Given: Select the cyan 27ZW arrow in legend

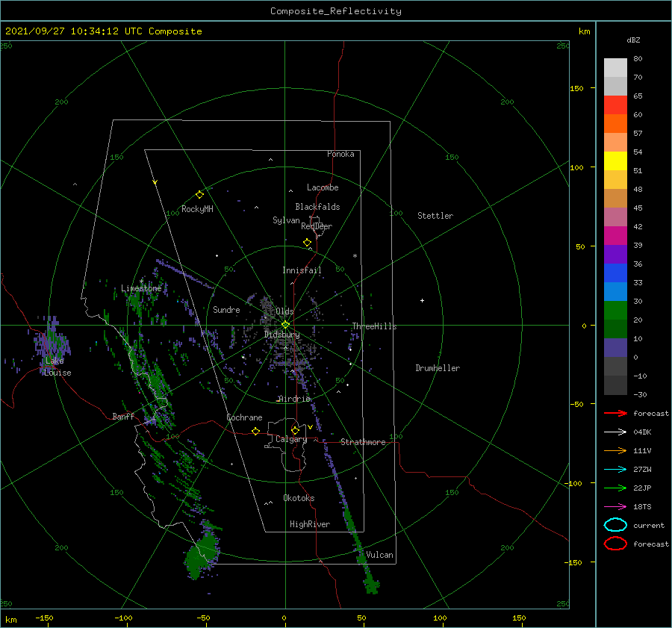Looking at the screenshot, I should tap(615, 470).
